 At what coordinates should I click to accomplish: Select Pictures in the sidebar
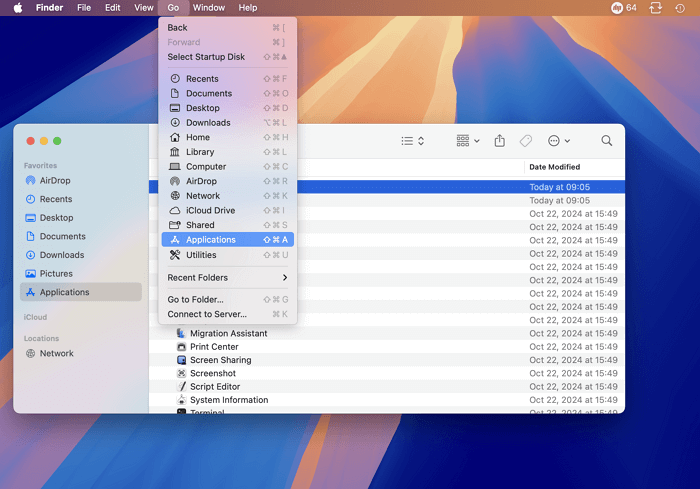pyautogui.click(x=56, y=274)
